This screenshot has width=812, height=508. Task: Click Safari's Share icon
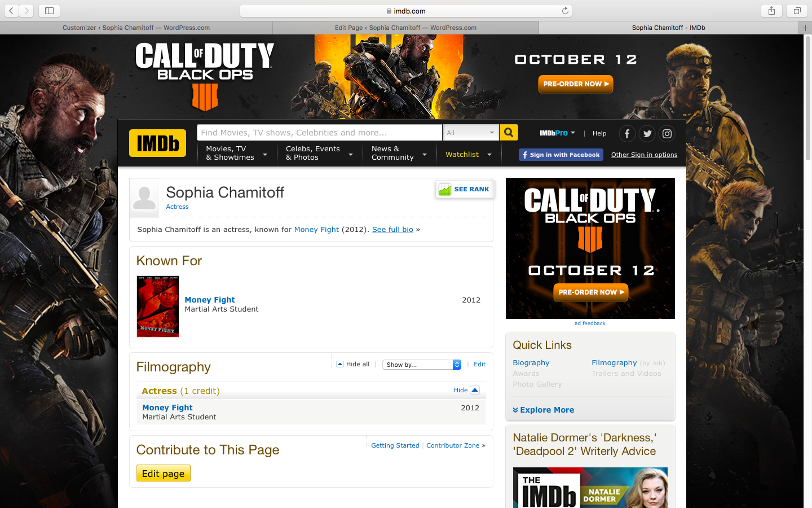tap(771, 11)
